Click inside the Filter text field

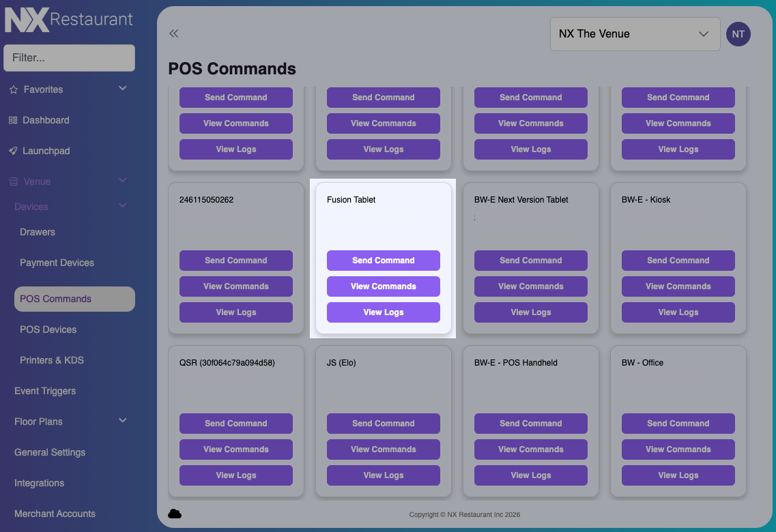point(69,58)
